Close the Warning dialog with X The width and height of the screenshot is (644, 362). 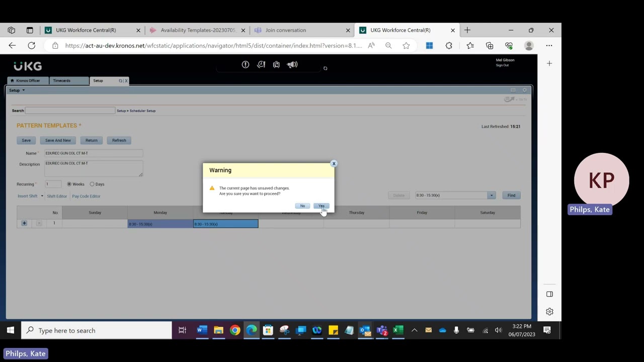tap(334, 163)
